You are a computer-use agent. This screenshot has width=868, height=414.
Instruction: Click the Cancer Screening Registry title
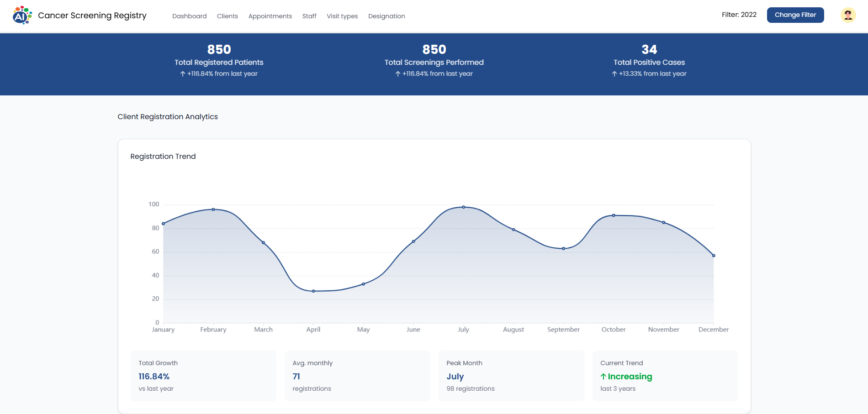point(92,16)
